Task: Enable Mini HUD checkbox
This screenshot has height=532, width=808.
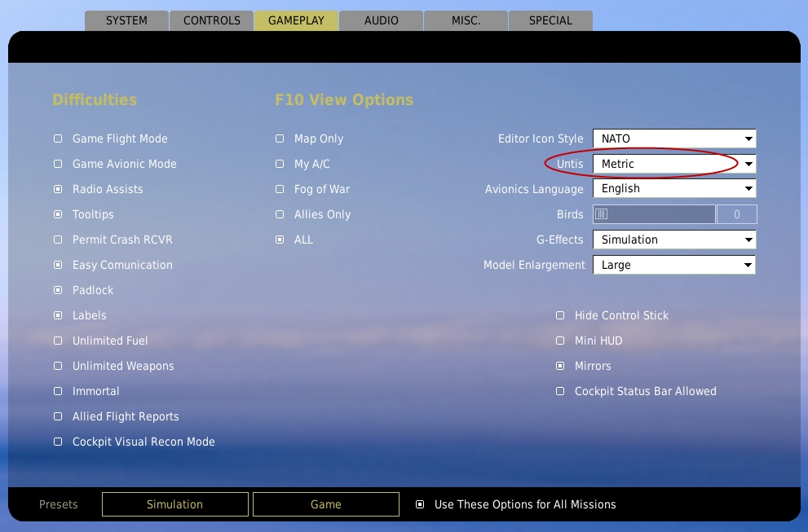Action: coord(560,341)
